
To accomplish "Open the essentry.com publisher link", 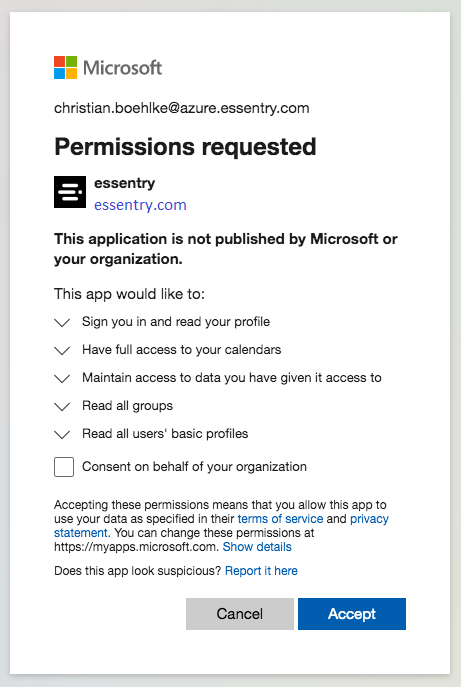I will click(x=140, y=205).
